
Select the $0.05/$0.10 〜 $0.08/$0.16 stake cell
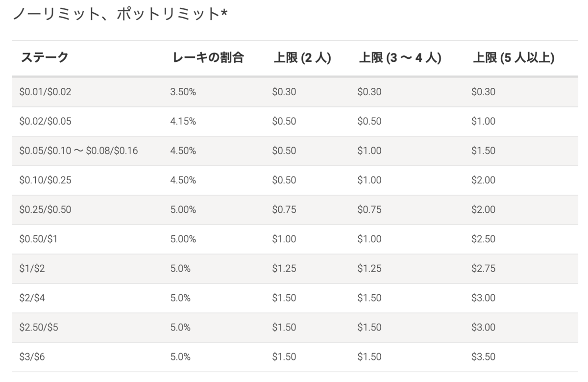tap(78, 151)
